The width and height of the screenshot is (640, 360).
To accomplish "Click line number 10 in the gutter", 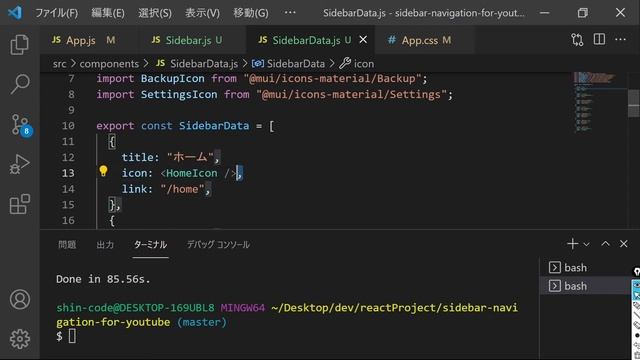I will (x=68, y=126).
